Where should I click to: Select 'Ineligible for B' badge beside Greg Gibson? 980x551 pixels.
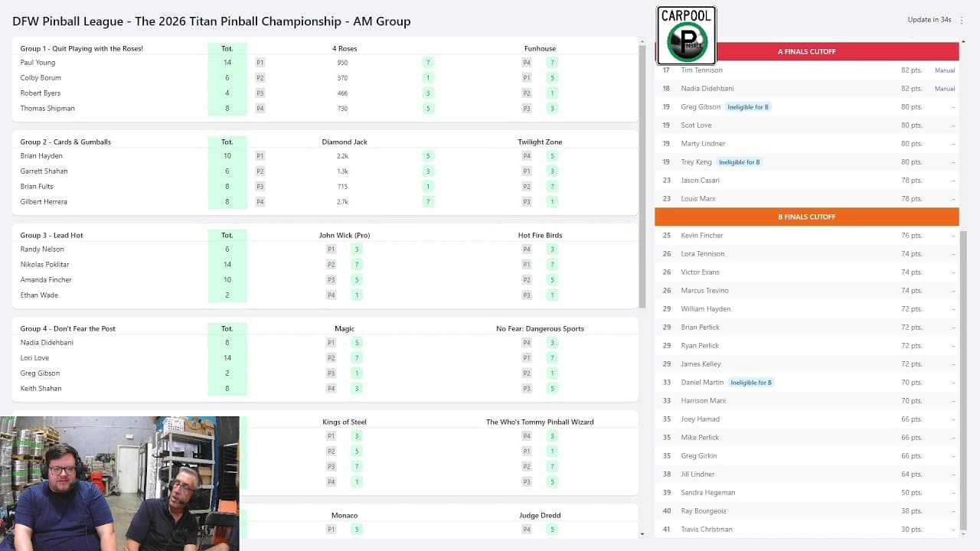[747, 107]
